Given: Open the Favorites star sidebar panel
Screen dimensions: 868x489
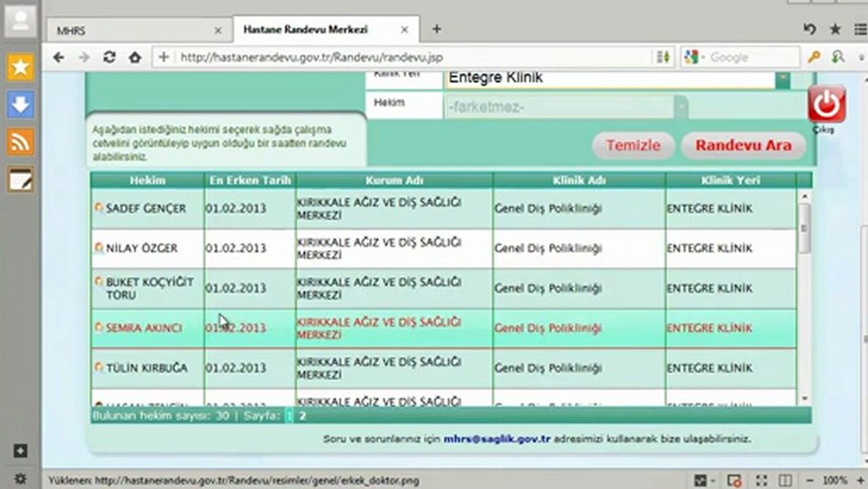Looking at the screenshot, I should click(x=20, y=67).
